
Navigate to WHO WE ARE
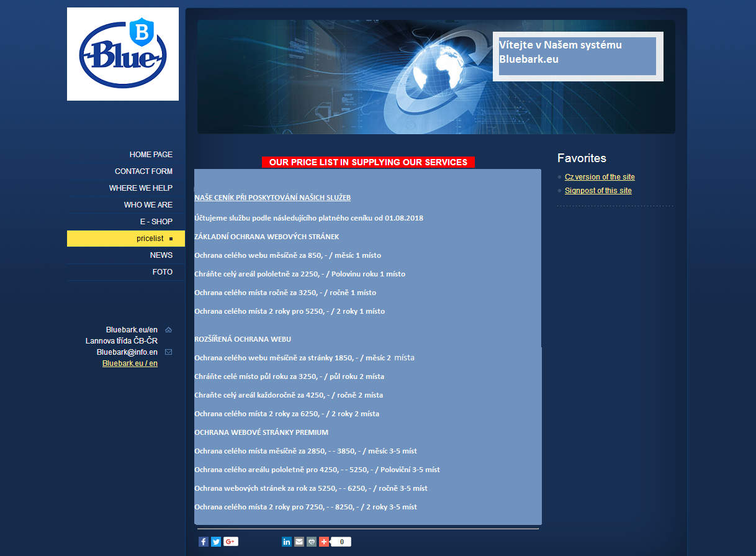148,205
